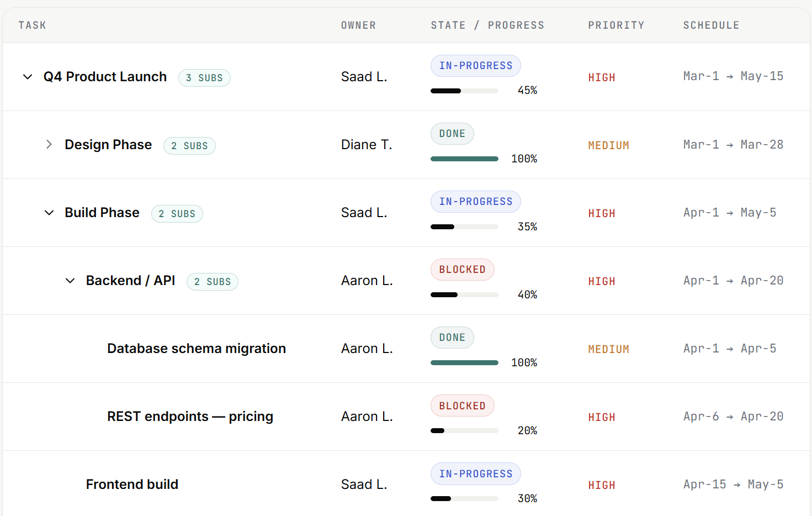Click the Apr-1 → May-5 schedule

[x=730, y=213]
